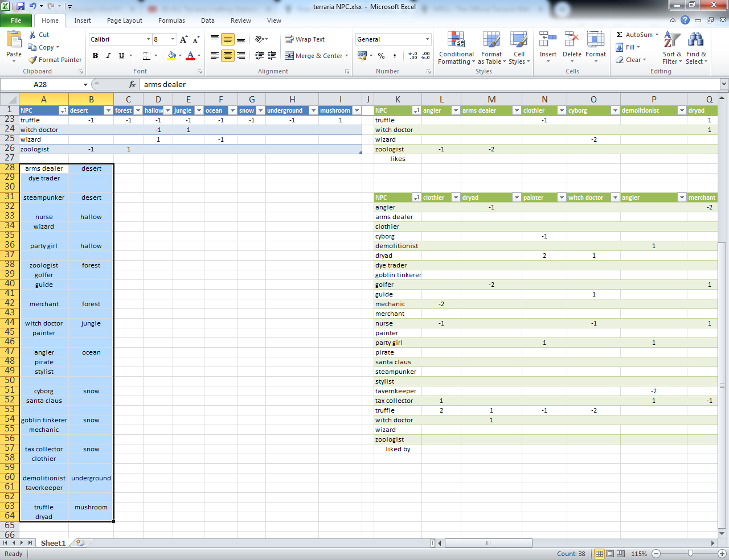Screen dimensions: 729x560
Task: Open filter dropdown for witch doctor column header
Action: coord(615,197)
